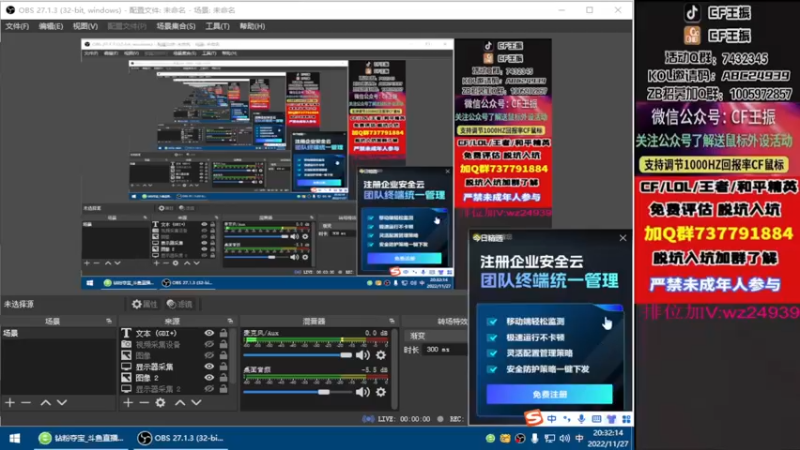
Task: Add a new scene with the plus icon
Action: click(x=10, y=403)
